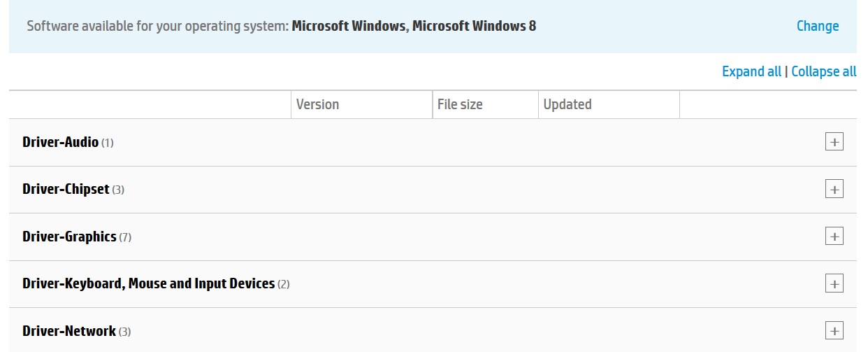Click the Change operating system link
Image resolution: width=868 pixels, height=352 pixels.
pos(817,26)
